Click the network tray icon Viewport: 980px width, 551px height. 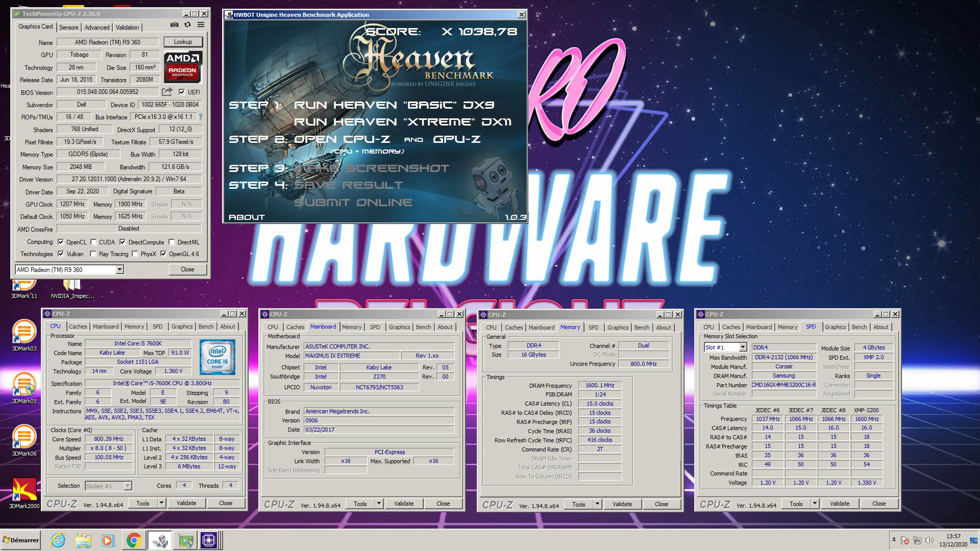click(x=917, y=540)
